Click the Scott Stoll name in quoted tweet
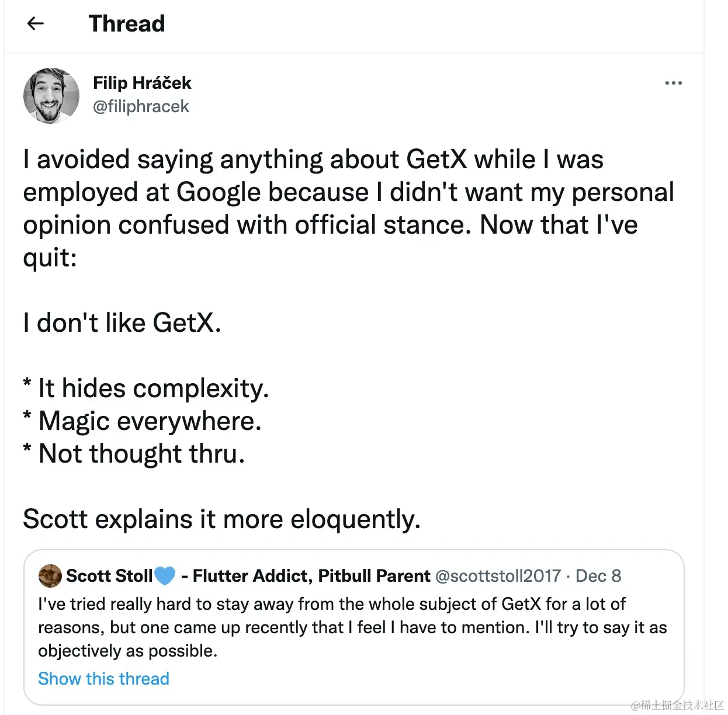The image size is (728, 715). point(109,576)
